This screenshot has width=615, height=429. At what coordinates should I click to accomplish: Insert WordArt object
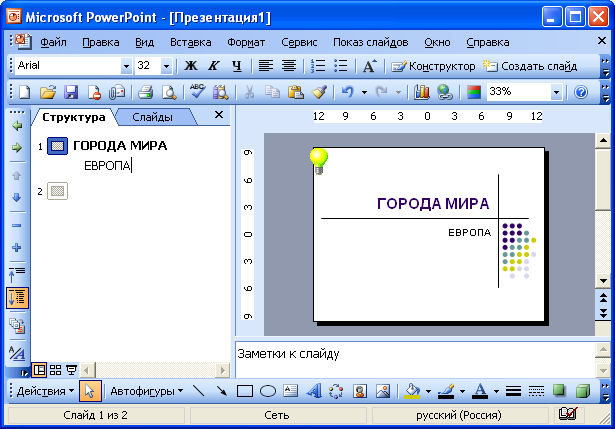pyautogui.click(x=314, y=391)
